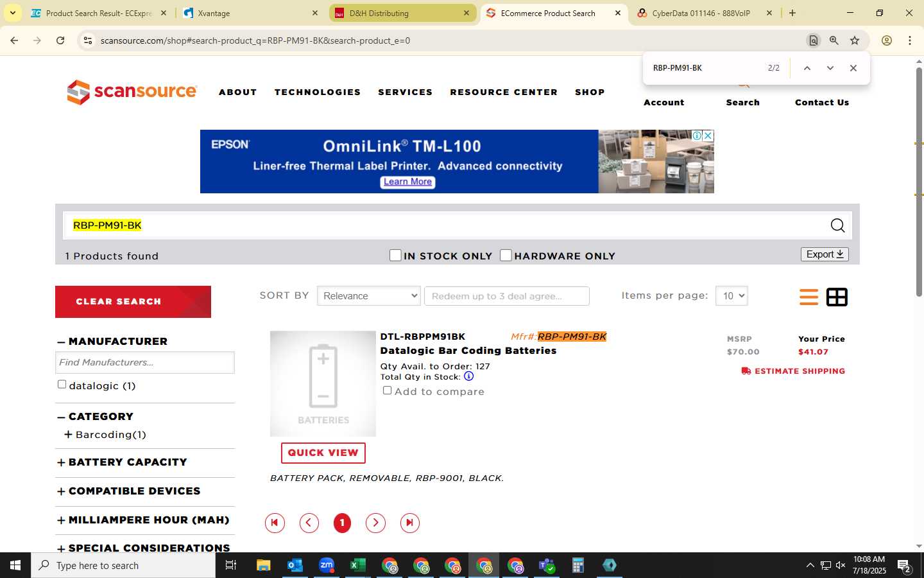Click Find Manufacturers input field
This screenshot has height=578, width=924.
[145, 362]
